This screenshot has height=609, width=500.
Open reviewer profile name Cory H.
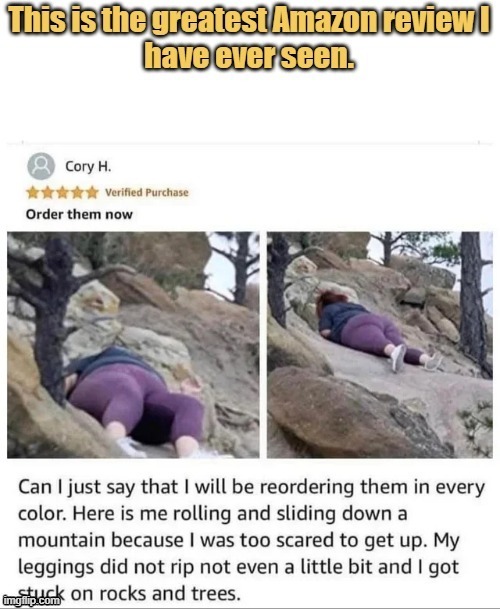(88, 167)
